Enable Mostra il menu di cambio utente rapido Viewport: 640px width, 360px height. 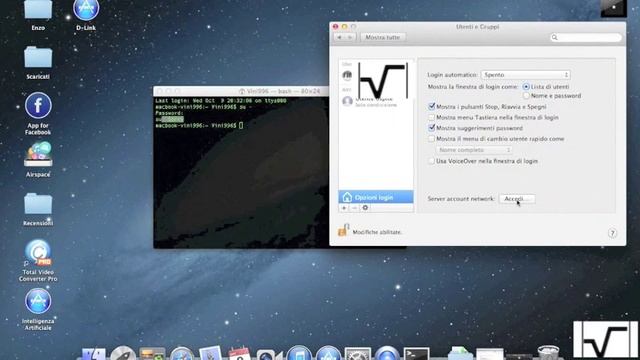pos(431,139)
